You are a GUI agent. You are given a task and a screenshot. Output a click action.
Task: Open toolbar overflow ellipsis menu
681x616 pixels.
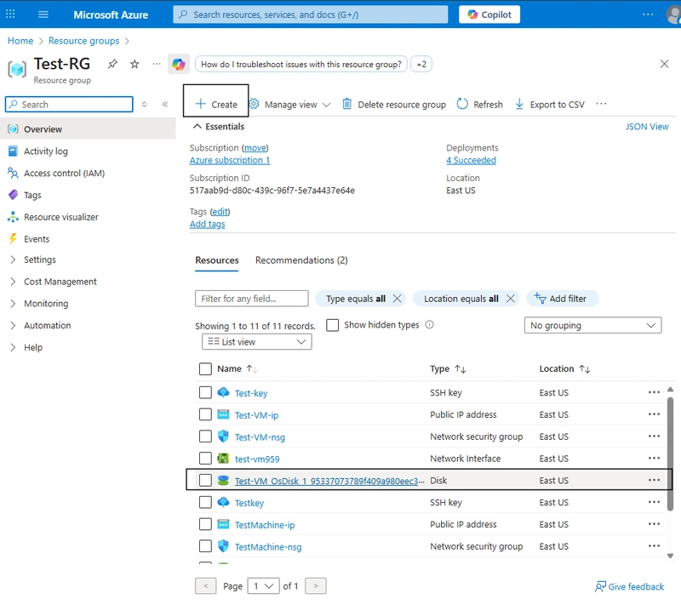click(x=601, y=104)
